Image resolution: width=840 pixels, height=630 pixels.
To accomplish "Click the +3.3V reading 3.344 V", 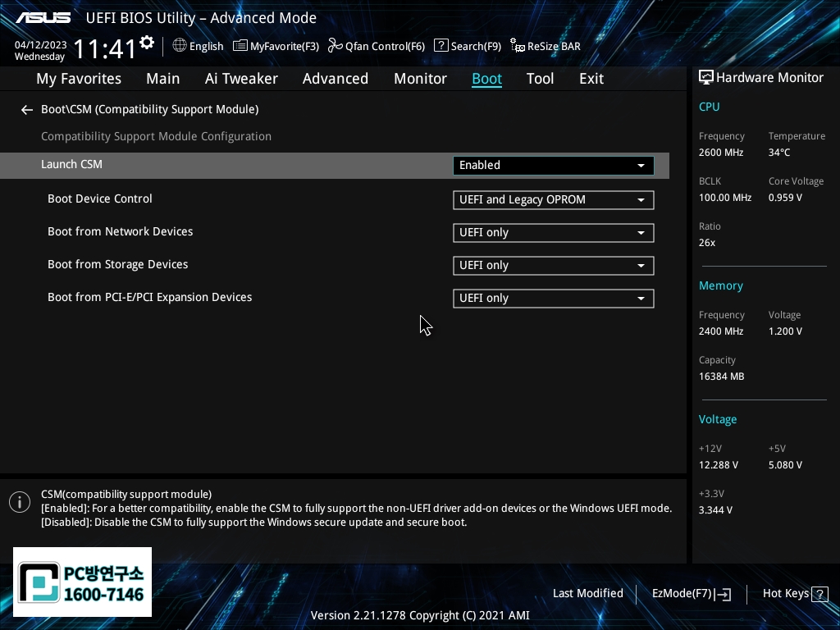I will point(715,510).
